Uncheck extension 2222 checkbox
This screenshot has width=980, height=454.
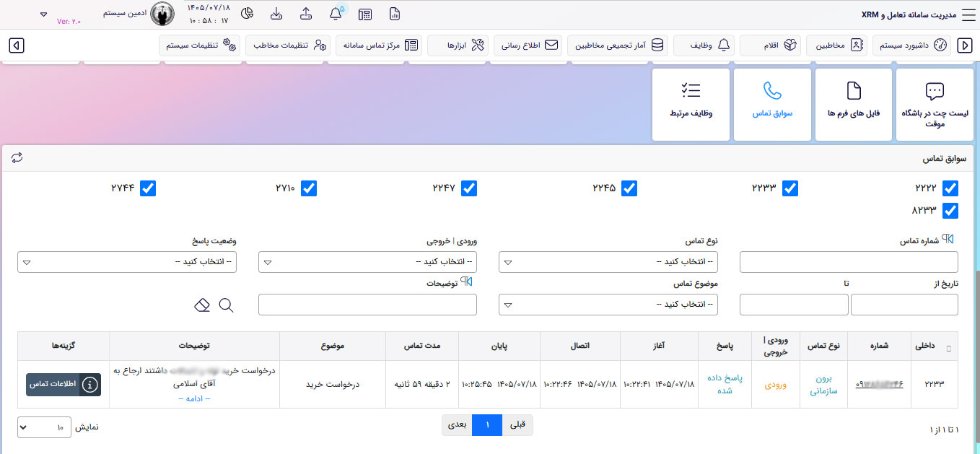pyautogui.click(x=950, y=188)
